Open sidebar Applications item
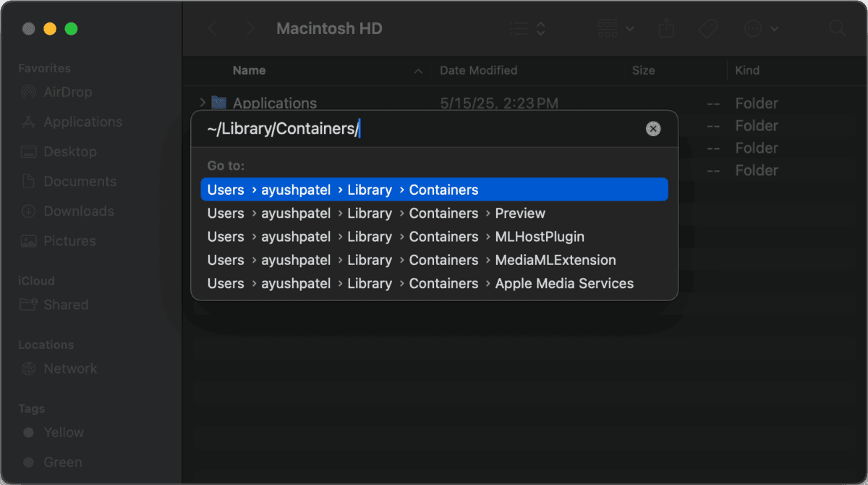868x485 pixels. coord(82,122)
